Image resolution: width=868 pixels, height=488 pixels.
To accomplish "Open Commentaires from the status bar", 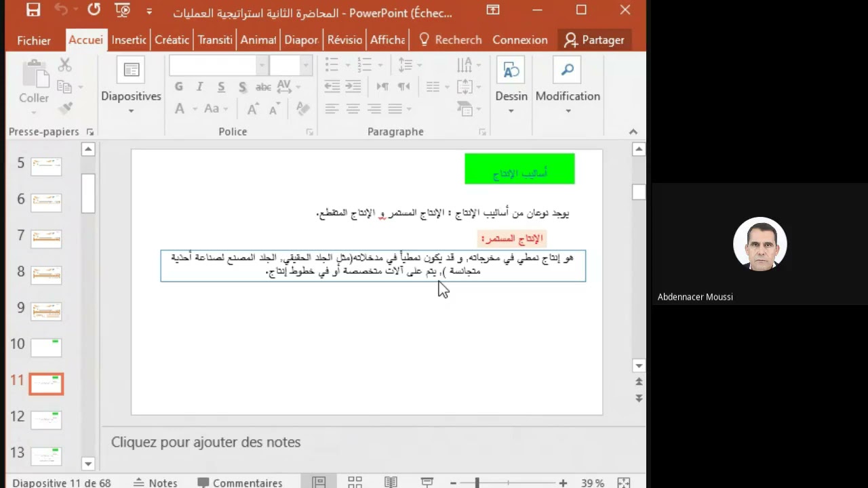I will click(x=240, y=483).
